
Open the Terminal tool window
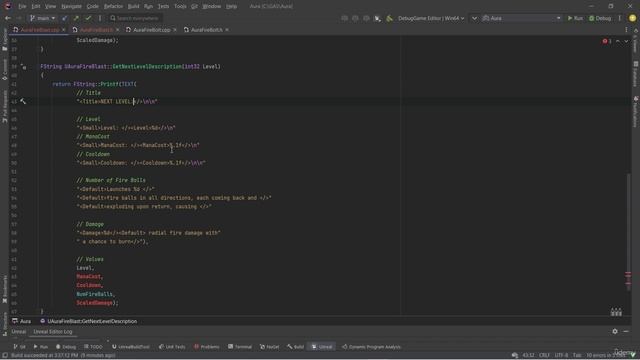pos(240,347)
